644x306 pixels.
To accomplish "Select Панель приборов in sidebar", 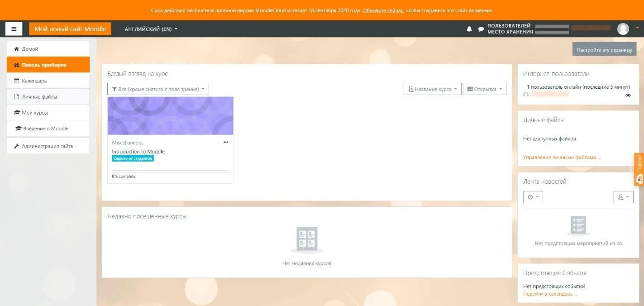I will coord(48,65).
